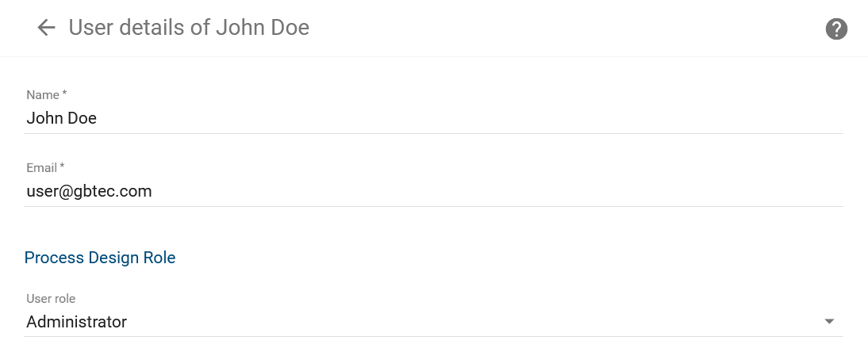Viewport: 868px width, 352px height.
Task: Click the "John Doe" text in the Name field
Action: point(62,119)
